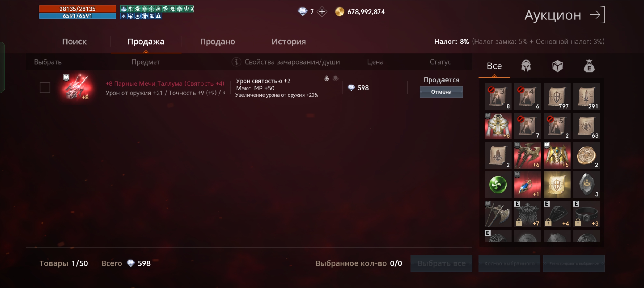Filter inventory by cube items icon

click(x=557, y=66)
